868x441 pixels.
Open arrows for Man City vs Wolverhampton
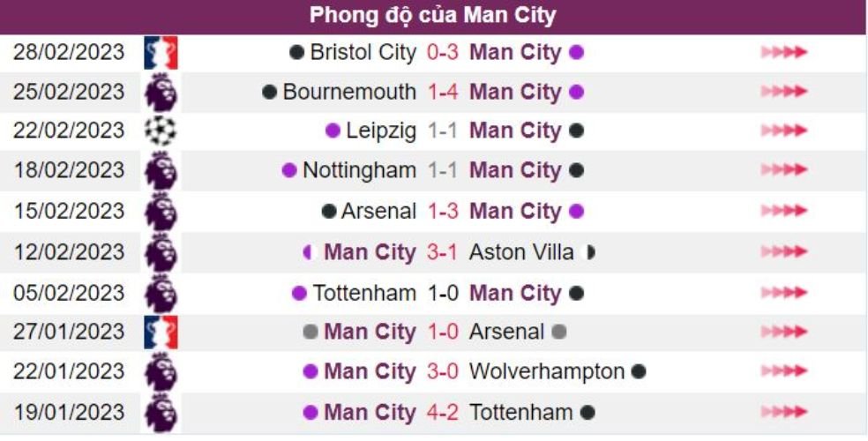783,372
